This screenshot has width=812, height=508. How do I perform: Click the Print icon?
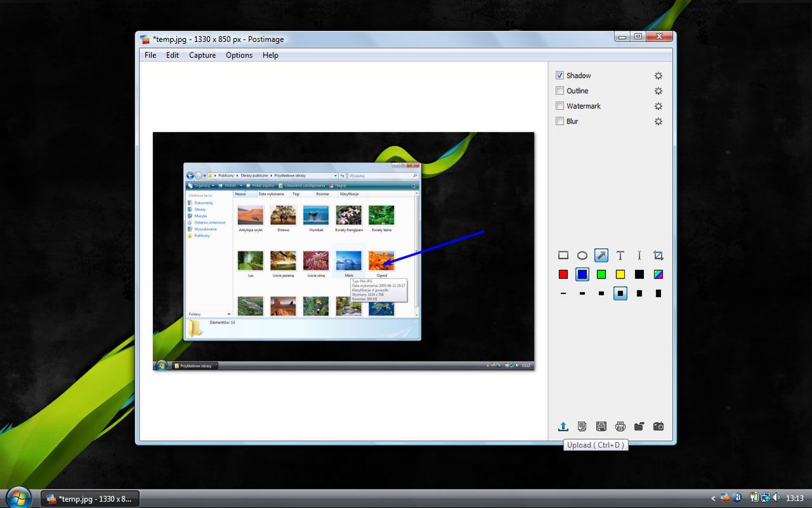pos(620,427)
